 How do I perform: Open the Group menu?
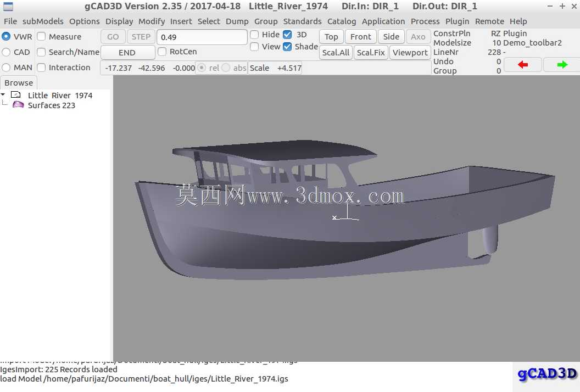(x=266, y=21)
